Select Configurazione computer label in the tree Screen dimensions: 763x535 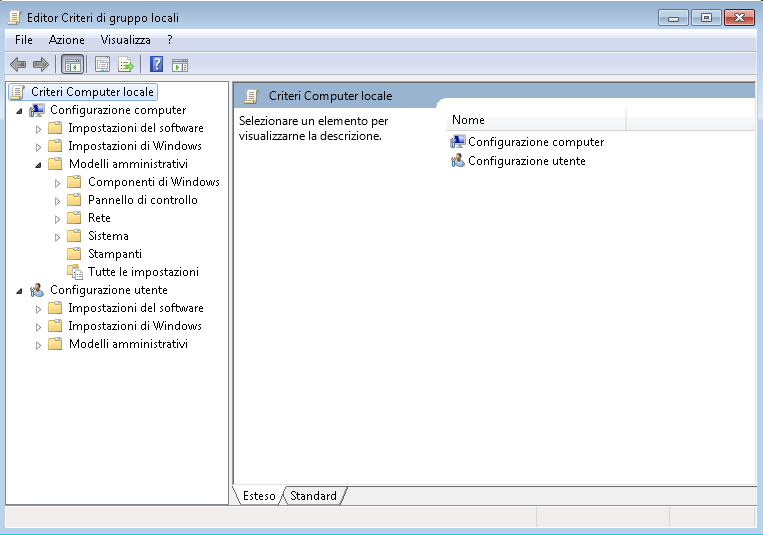[118, 110]
